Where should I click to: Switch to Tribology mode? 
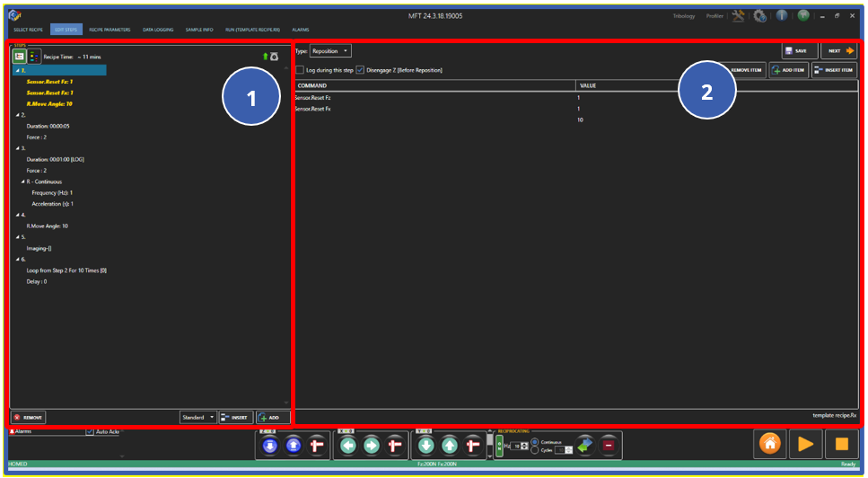(684, 16)
